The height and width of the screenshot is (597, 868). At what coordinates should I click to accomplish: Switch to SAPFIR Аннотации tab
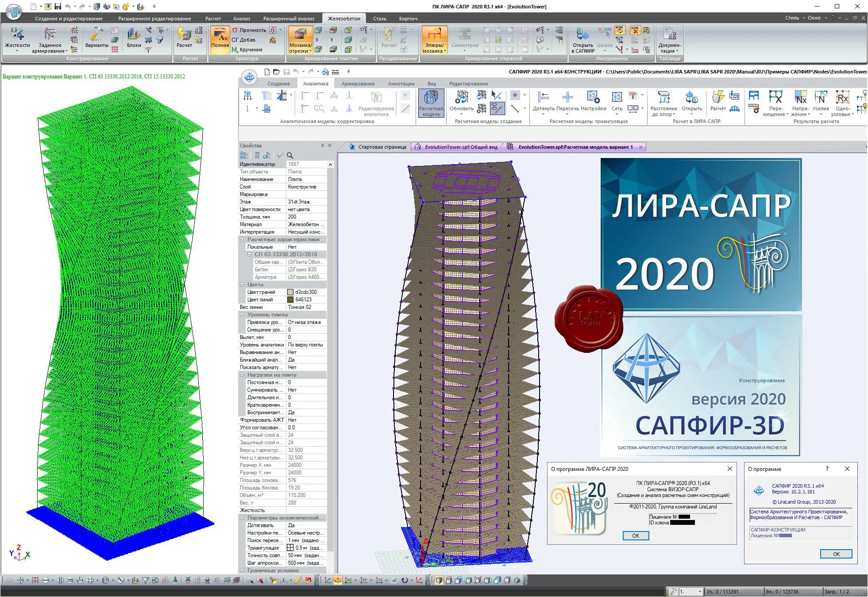401,84
